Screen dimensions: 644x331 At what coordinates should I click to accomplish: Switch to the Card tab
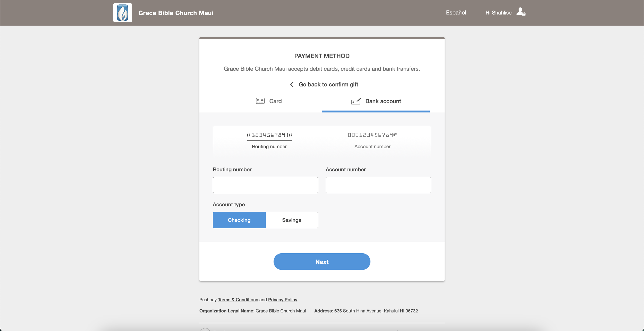click(x=268, y=101)
